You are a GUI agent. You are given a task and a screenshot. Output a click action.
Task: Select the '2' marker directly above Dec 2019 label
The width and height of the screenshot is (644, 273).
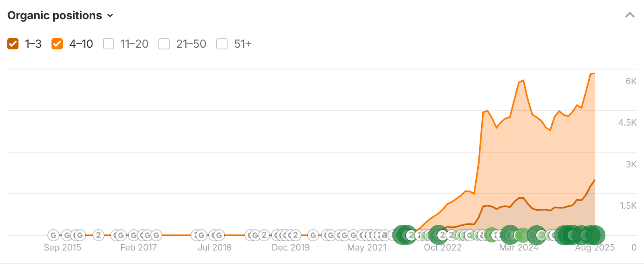295,235
